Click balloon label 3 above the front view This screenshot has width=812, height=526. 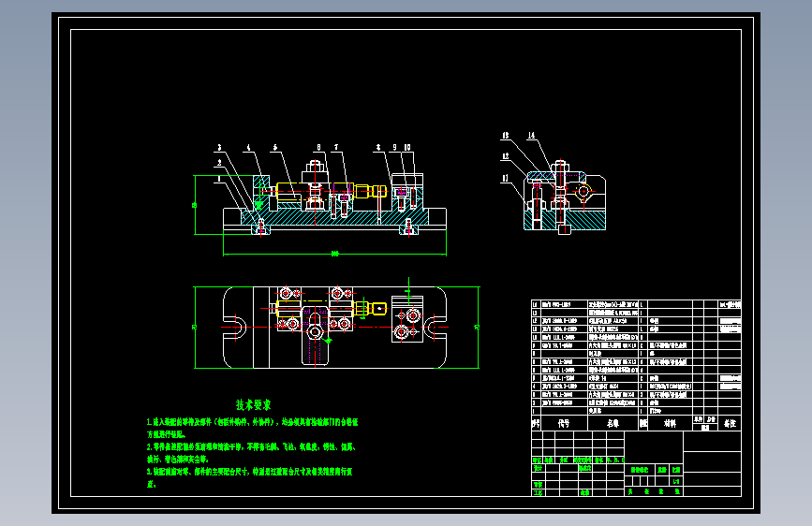tap(219, 148)
